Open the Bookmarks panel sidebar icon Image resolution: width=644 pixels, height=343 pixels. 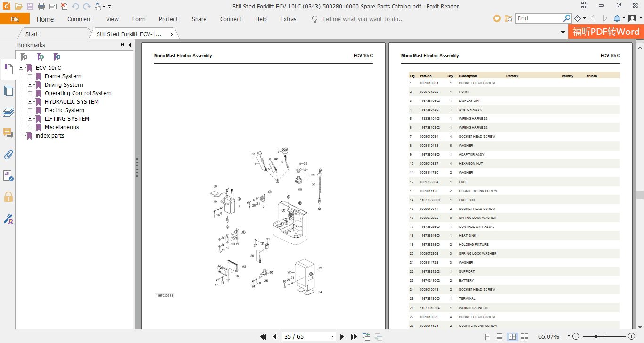[x=8, y=69]
